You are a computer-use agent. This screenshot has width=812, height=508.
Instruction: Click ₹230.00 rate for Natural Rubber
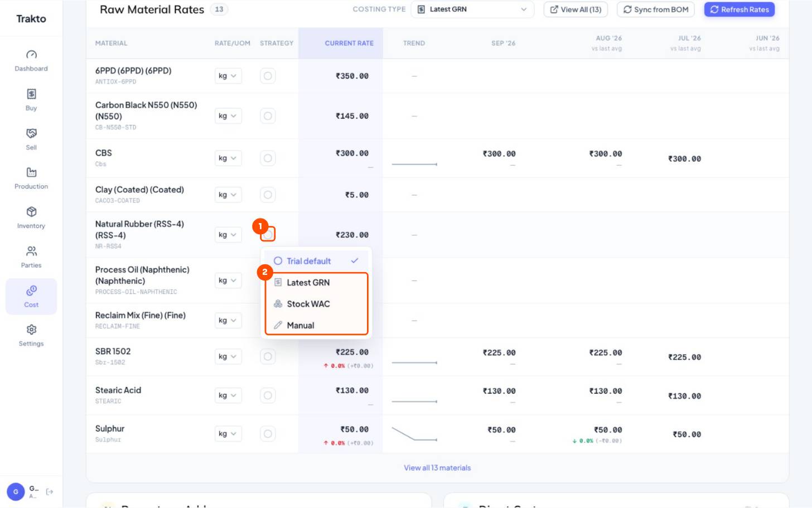tap(352, 235)
